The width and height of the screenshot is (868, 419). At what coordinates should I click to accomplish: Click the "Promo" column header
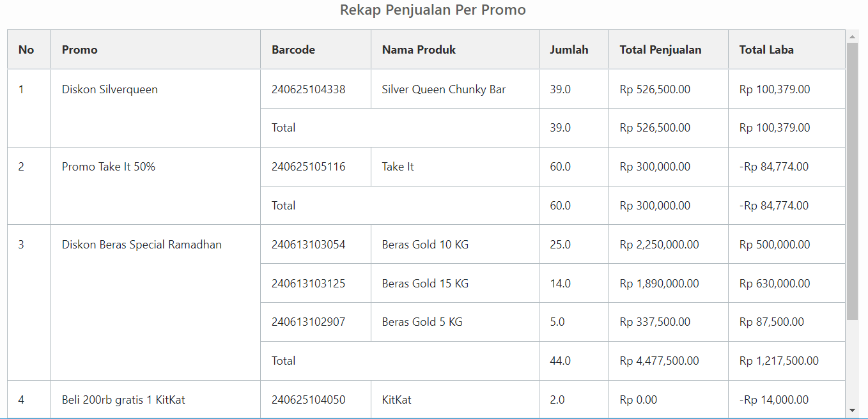(80, 50)
